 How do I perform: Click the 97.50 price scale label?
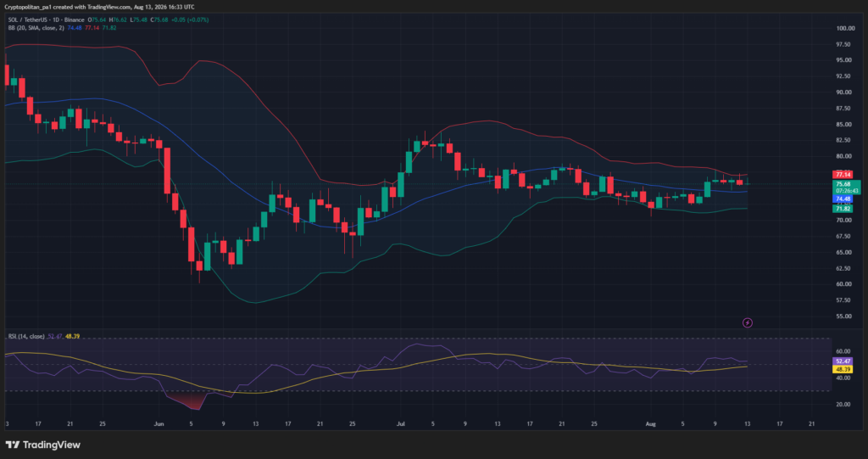tap(843, 44)
